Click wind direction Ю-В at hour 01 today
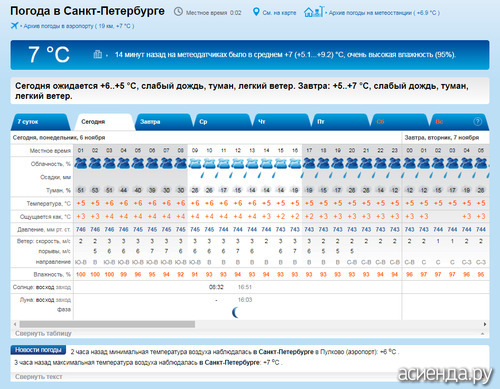 pos(81,262)
